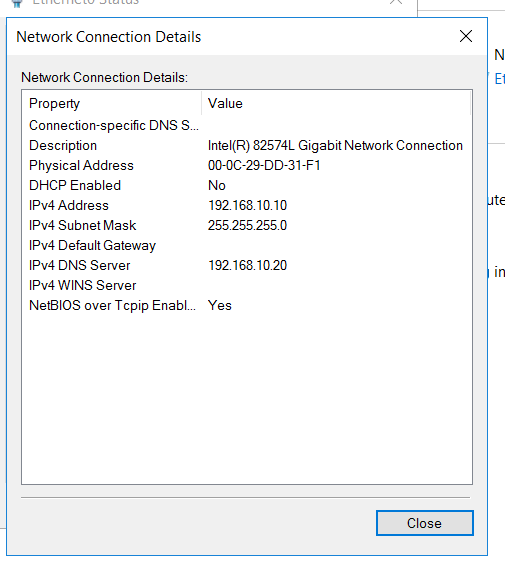Select the IPv4 Default Gateway row
The width and height of the screenshot is (505, 570).
[x=247, y=245]
